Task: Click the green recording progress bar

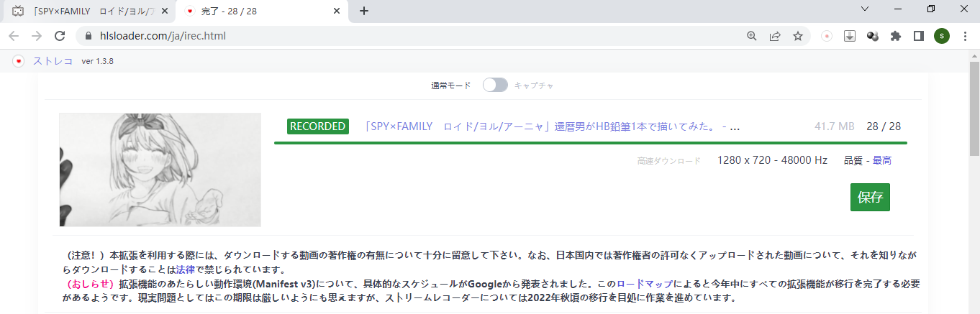Action: 590,143
